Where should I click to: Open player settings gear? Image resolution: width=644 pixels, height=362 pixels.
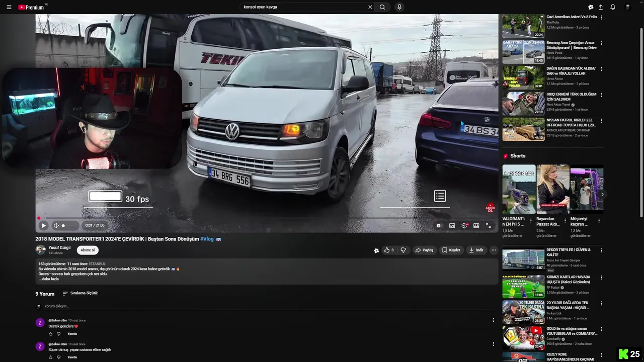point(464,226)
